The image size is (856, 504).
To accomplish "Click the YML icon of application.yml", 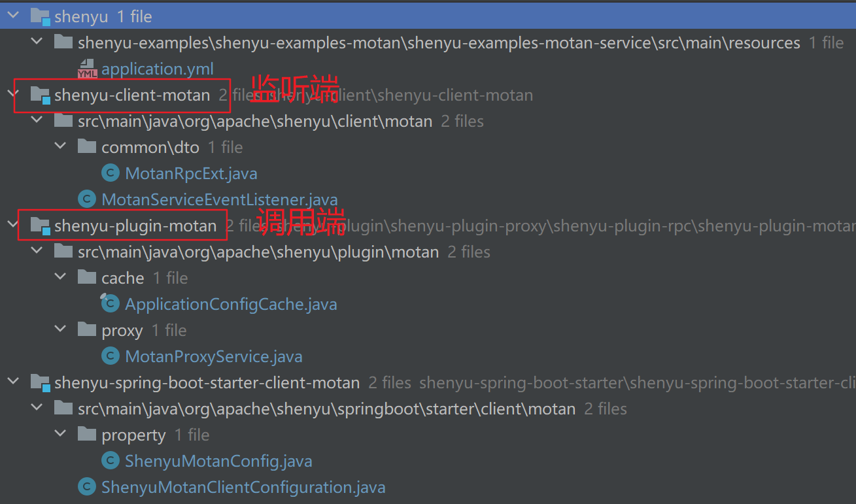I will [x=87, y=69].
